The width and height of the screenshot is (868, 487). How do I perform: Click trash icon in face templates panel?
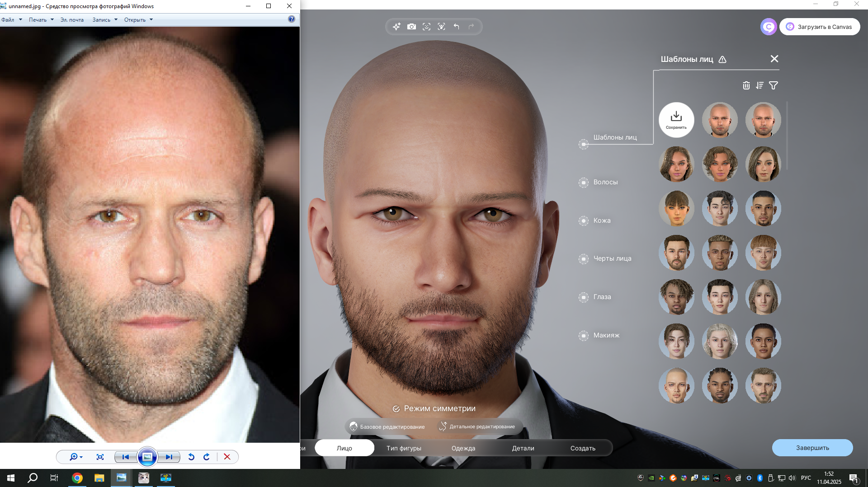coord(746,85)
